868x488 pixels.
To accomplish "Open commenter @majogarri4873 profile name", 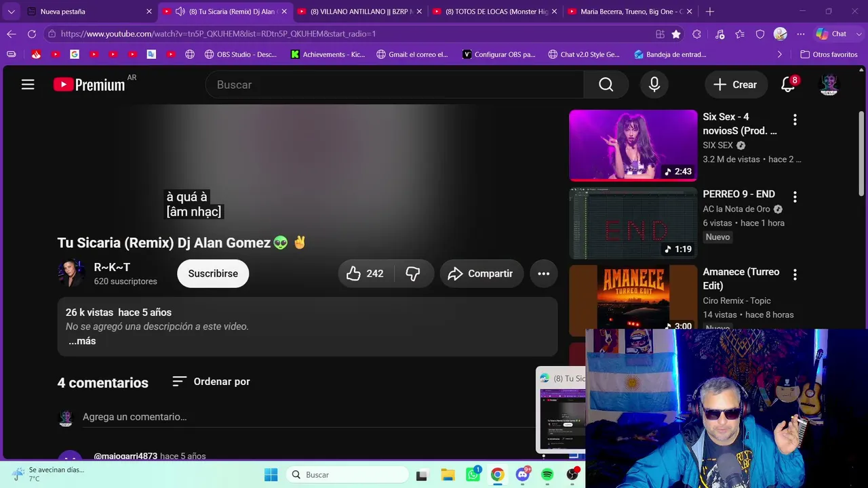I will pyautogui.click(x=125, y=456).
